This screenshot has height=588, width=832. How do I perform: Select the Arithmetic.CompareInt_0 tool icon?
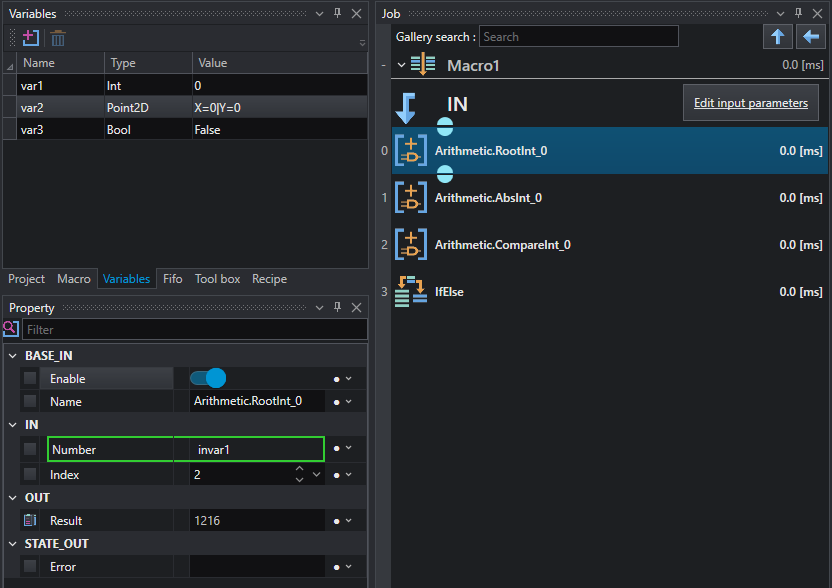coord(411,245)
